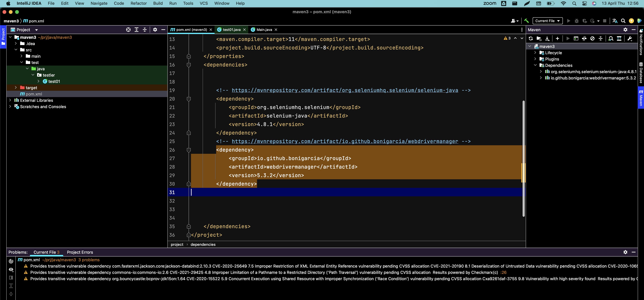This screenshot has height=300, width=644.
Task: Click Select Opened File target icon
Action: [128, 30]
